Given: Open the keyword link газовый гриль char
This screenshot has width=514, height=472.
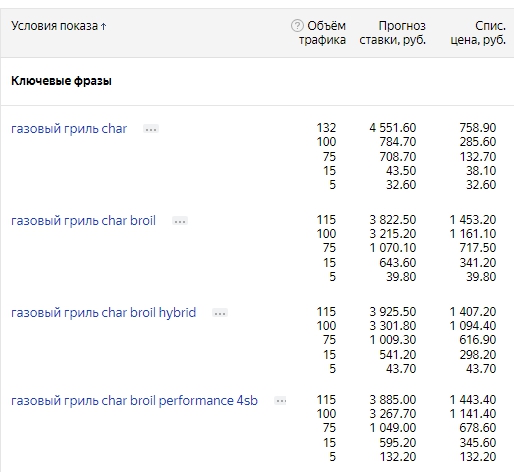Looking at the screenshot, I should [69, 129].
